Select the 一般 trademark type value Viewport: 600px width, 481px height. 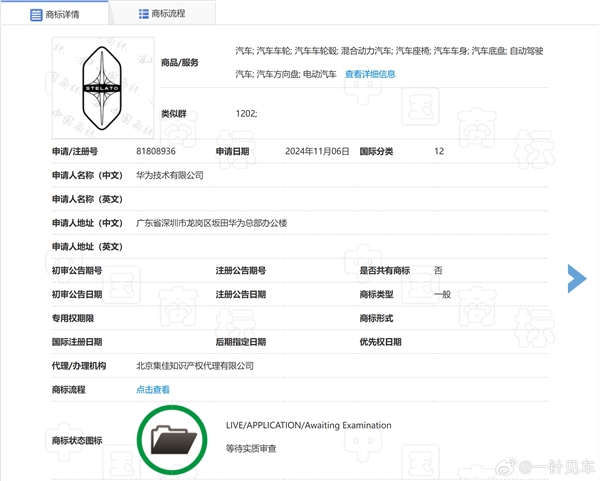click(442, 295)
